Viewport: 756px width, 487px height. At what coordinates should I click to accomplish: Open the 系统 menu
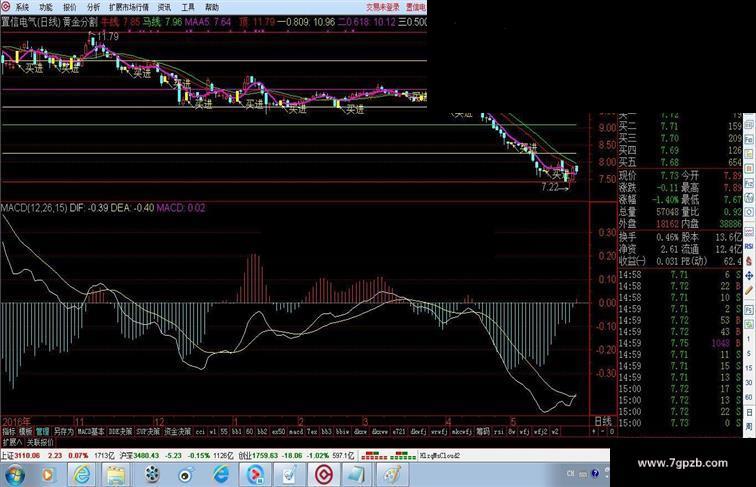coord(22,7)
